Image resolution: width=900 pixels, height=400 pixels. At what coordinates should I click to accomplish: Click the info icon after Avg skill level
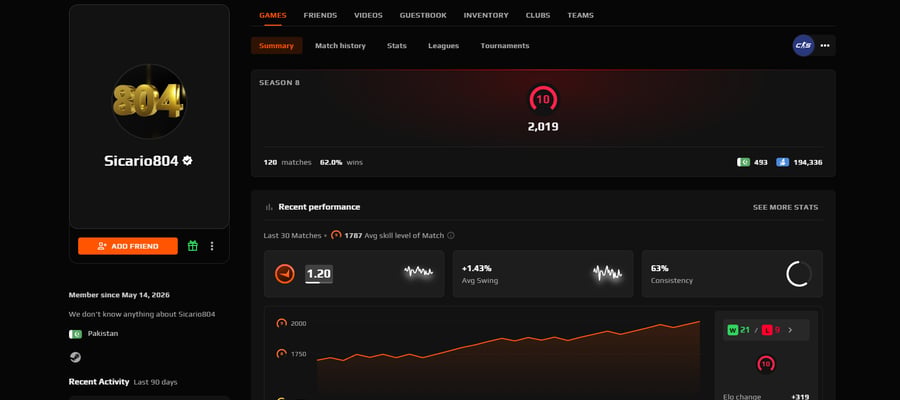click(x=451, y=235)
